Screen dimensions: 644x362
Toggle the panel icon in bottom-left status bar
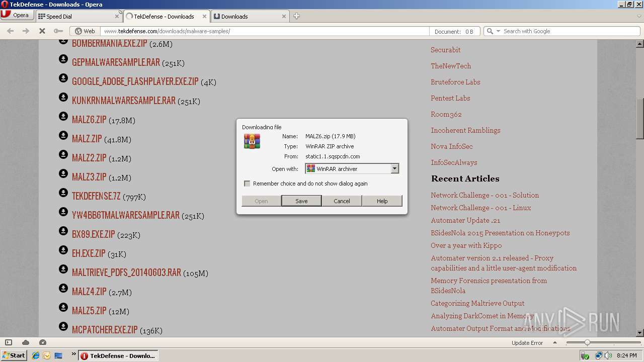coord(9,342)
